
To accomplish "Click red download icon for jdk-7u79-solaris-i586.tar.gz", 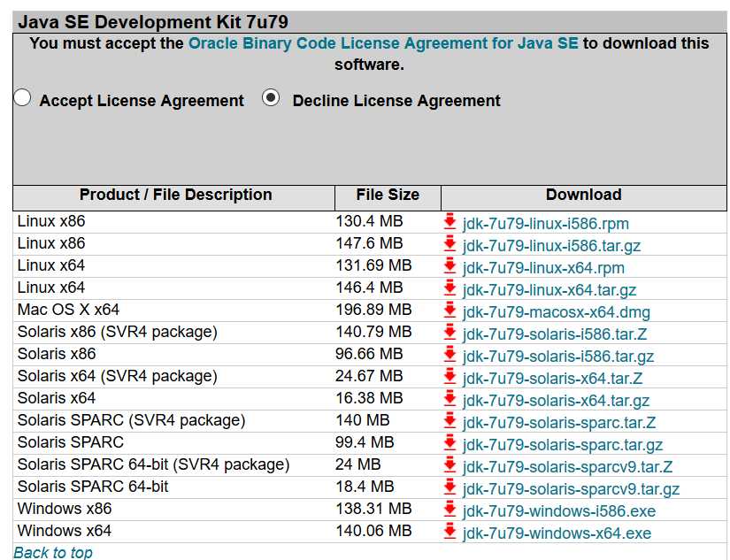I will pos(450,354).
